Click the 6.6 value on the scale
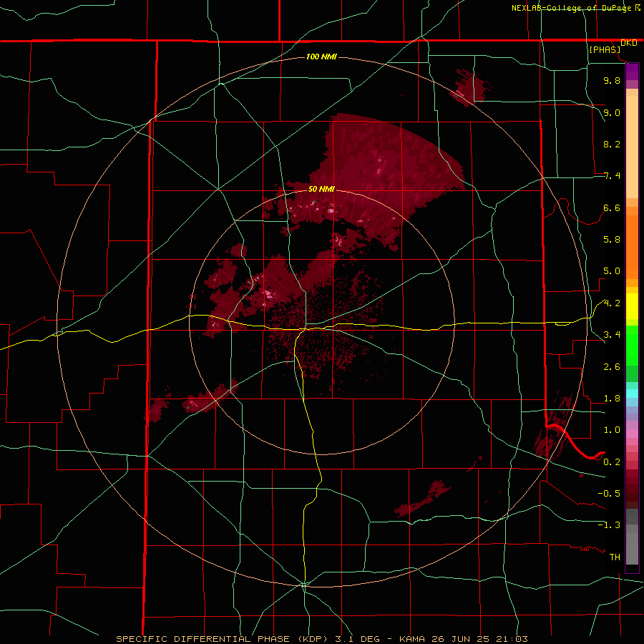Screen dimensions: 644x644 pos(612,208)
